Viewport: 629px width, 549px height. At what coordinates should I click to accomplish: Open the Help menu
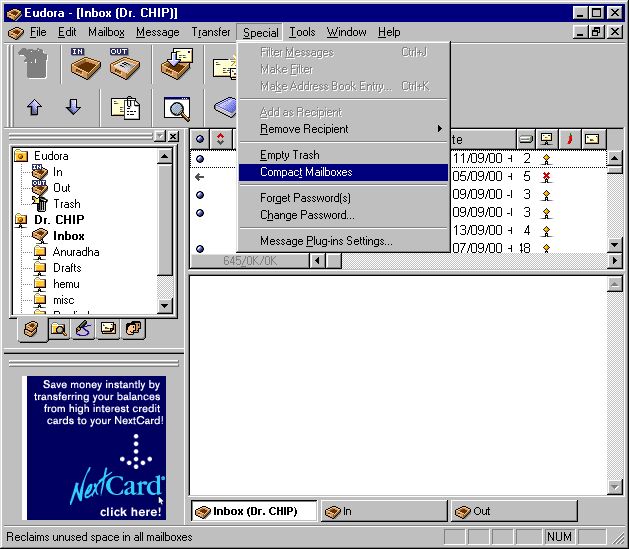pos(389,32)
